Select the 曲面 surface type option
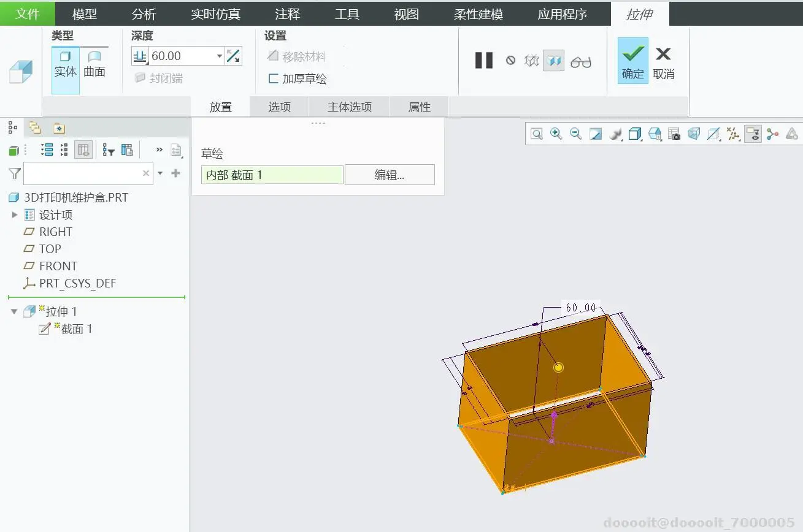 [x=94, y=65]
